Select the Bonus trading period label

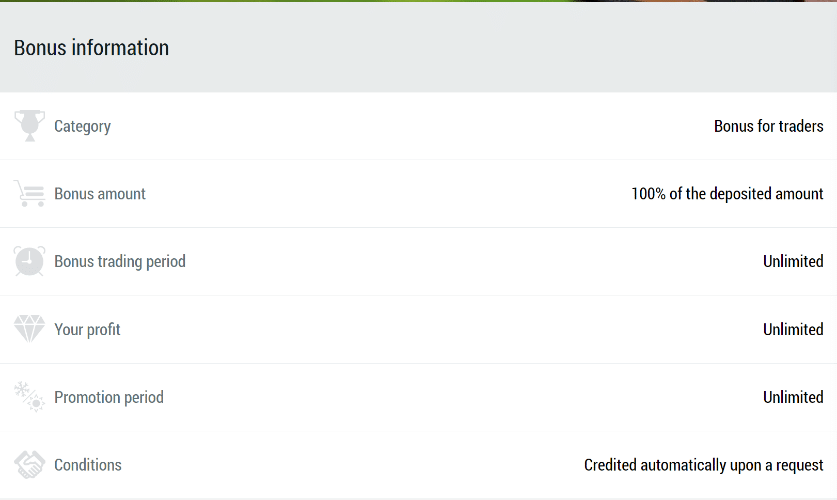coord(120,261)
